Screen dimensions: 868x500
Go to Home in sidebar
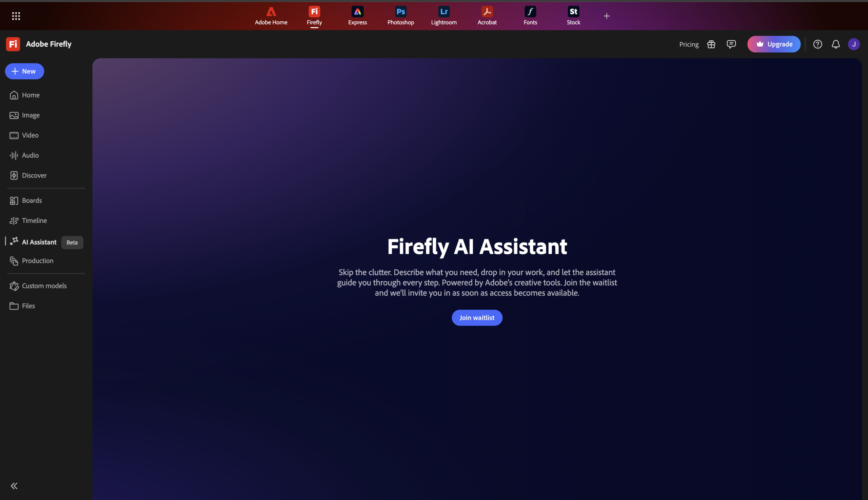tap(25, 95)
